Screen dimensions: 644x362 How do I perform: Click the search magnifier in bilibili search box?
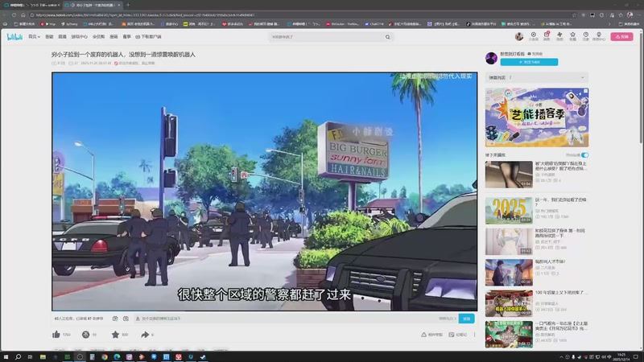click(x=387, y=37)
